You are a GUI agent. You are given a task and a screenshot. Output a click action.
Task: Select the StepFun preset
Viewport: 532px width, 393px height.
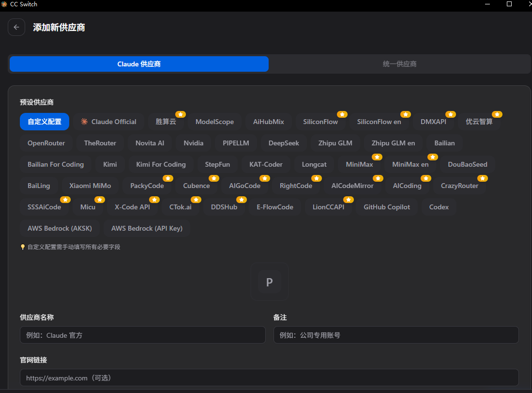tap(217, 164)
